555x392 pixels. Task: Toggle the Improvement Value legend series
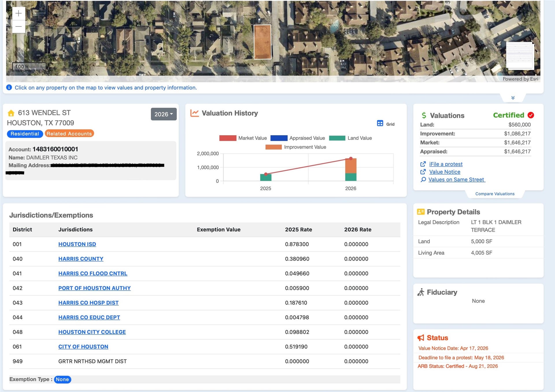pyautogui.click(x=296, y=147)
